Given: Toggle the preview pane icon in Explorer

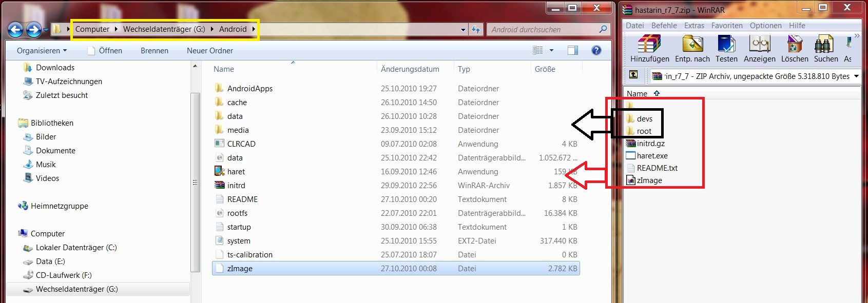Looking at the screenshot, I should 572,50.
